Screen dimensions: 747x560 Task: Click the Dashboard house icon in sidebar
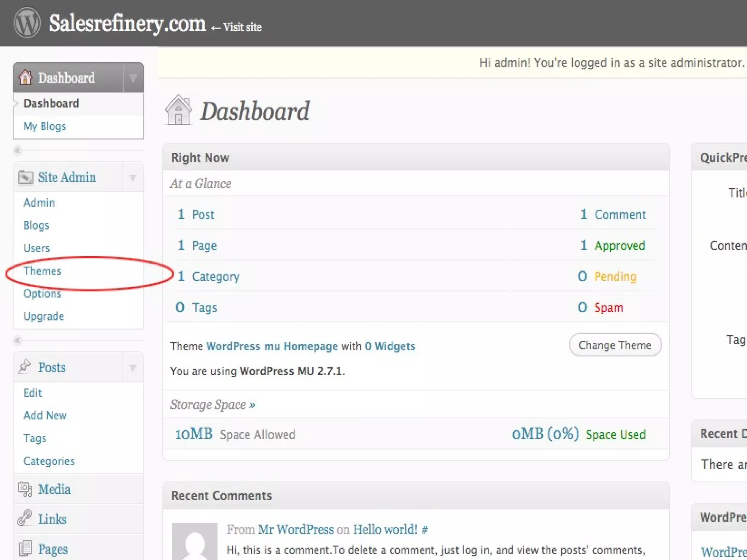tap(25, 77)
